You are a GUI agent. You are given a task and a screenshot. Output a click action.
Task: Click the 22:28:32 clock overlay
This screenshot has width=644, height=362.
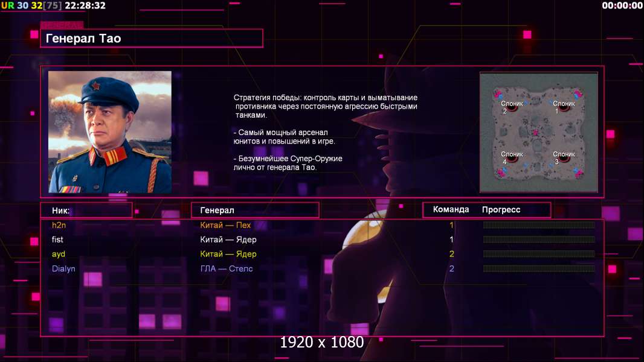pos(85,6)
